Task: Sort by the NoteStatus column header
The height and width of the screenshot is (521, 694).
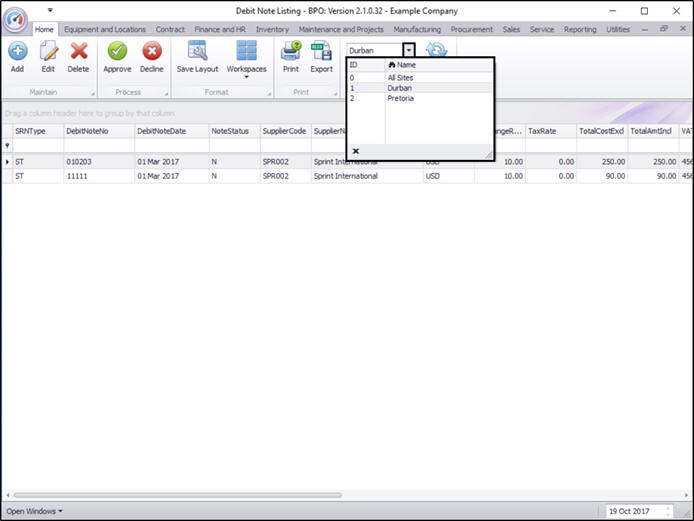Action: point(235,131)
